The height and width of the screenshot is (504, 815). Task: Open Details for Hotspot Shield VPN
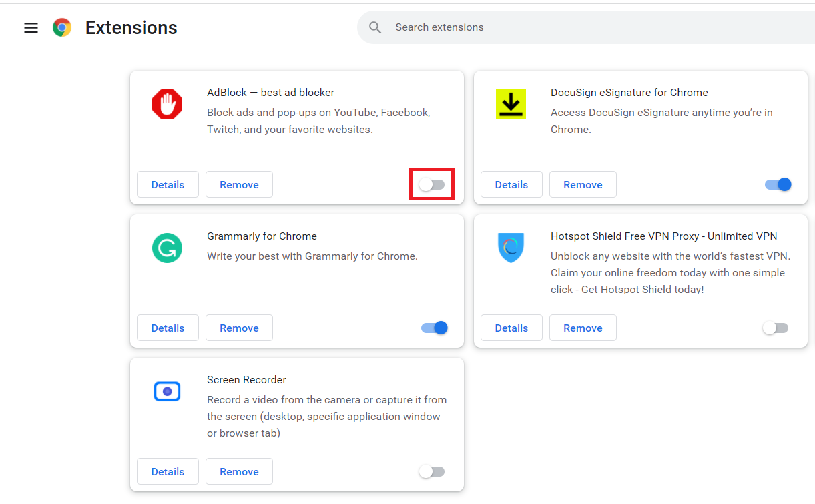511,328
